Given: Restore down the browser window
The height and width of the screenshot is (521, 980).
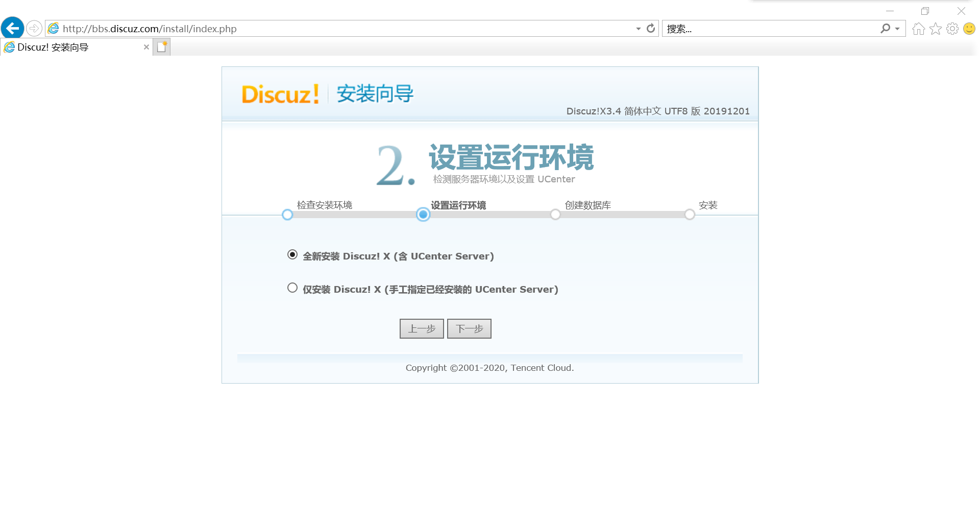Looking at the screenshot, I should click(925, 11).
